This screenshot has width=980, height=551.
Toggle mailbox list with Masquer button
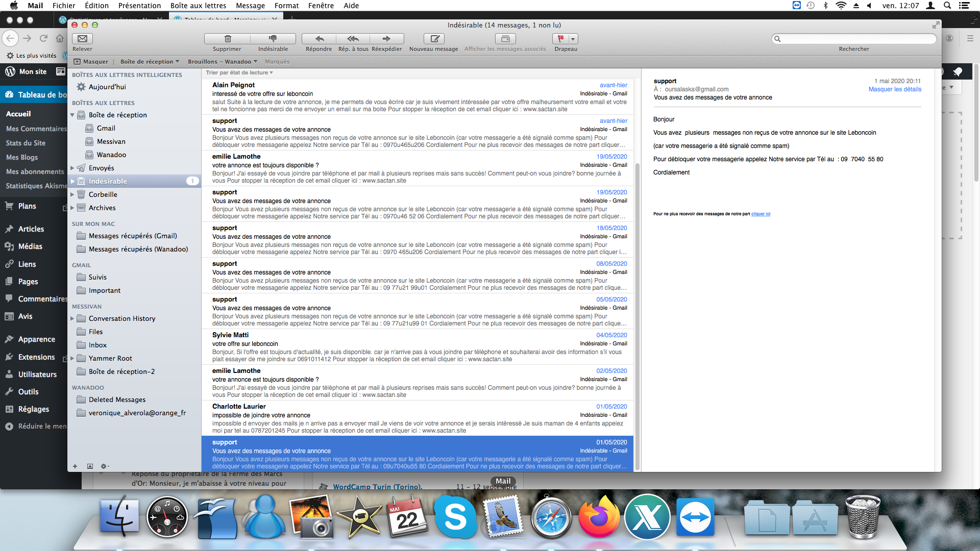[x=91, y=62]
